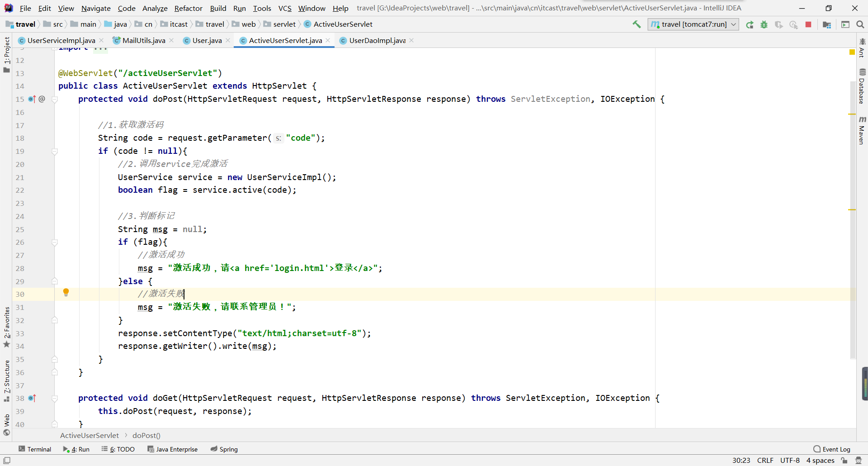This screenshot has width=868, height=466.
Task: Click the override gutter marker on line 15
Action: (32, 99)
